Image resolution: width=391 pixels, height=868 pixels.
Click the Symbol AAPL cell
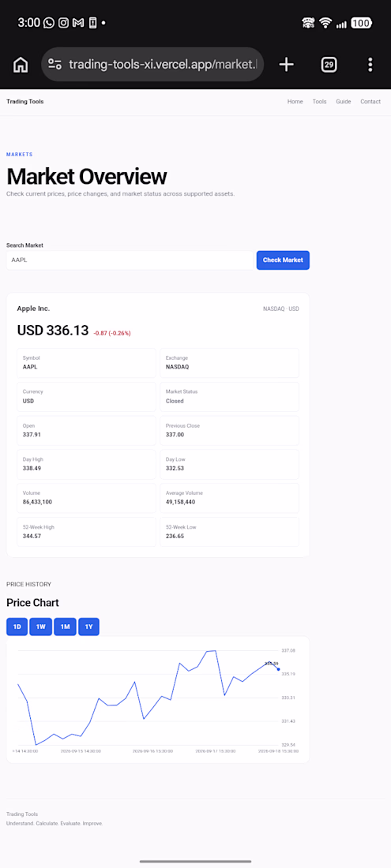tap(86, 363)
